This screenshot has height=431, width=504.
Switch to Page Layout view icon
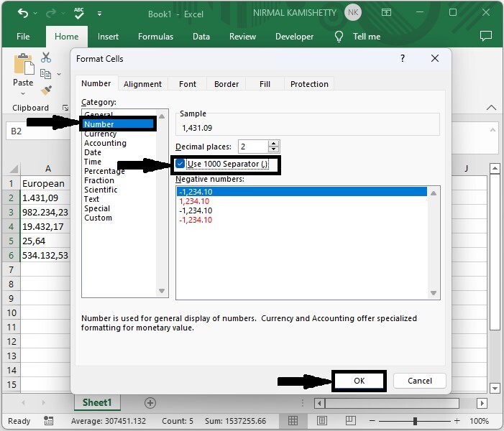(321, 421)
